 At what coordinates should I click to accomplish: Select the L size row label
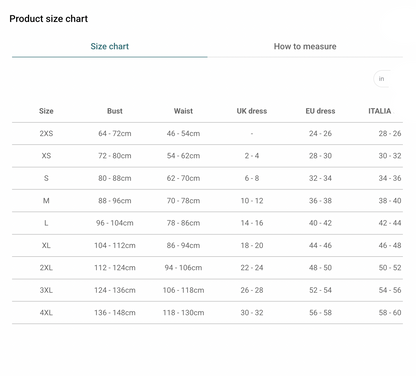46,223
